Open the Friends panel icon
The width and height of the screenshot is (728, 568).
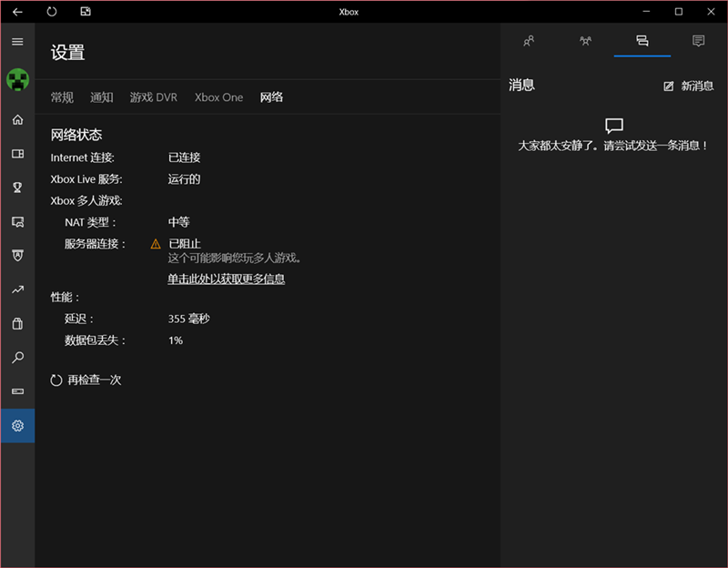[528, 41]
